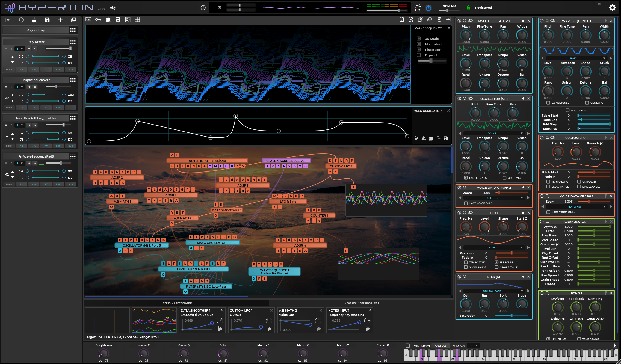Click the grid icon in the node editor toolbar
The width and height of the screenshot is (621, 364).
[138, 19]
